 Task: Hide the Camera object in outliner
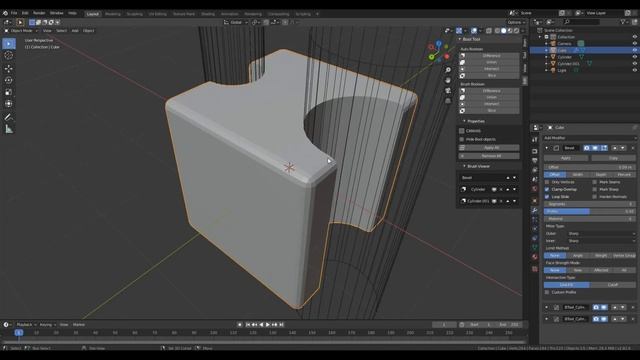(x=634, y=43)
